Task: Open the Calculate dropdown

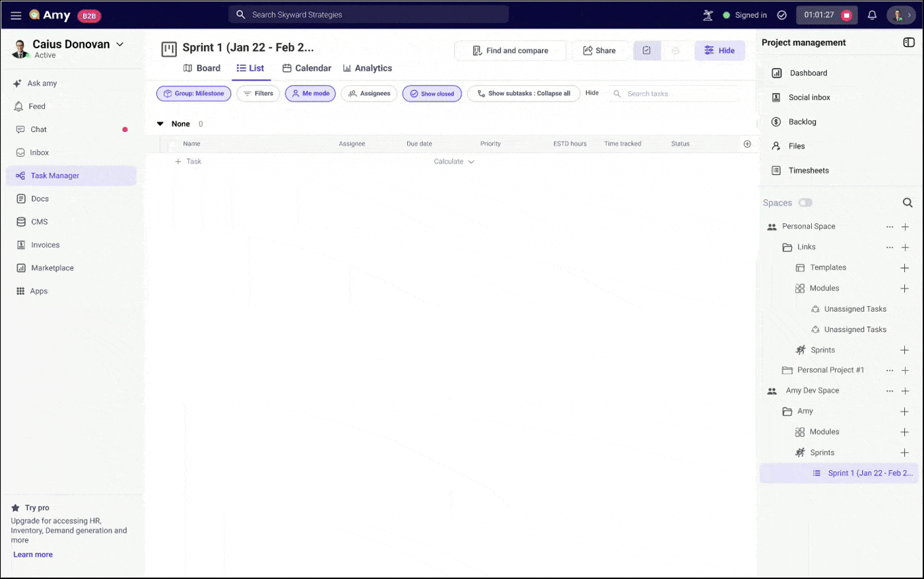Action: pos(453,161)
